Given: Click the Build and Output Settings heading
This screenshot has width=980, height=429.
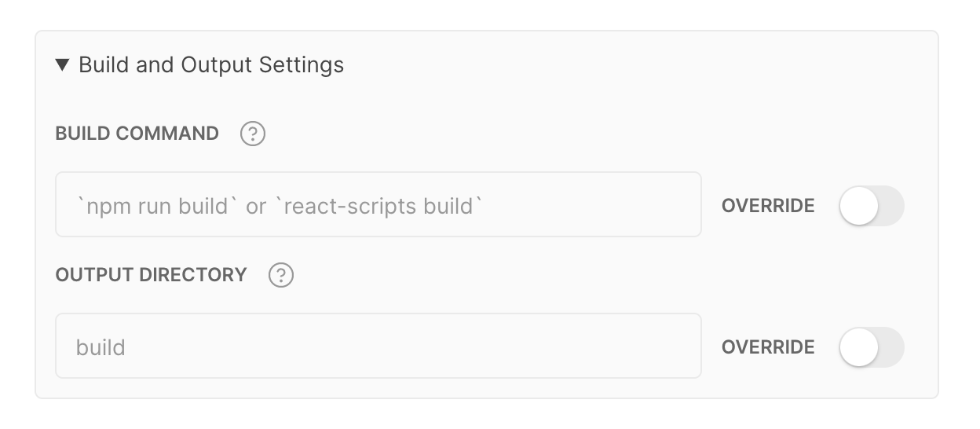Looking at the screenshot, I should tap(211, 64).
